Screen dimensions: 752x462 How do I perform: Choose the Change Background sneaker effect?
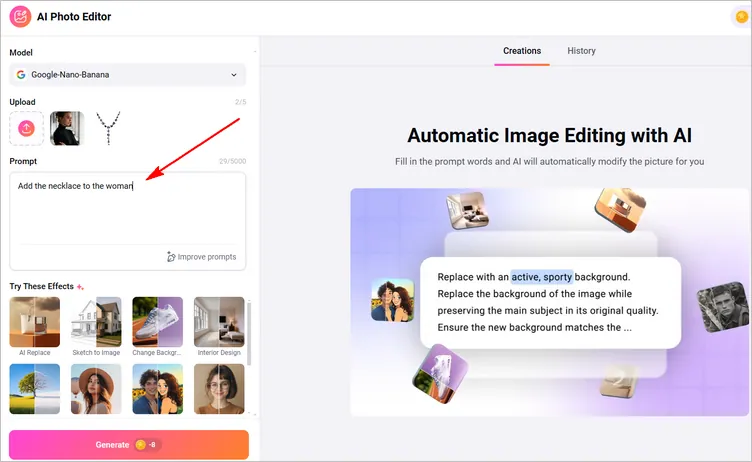(157, 322)
